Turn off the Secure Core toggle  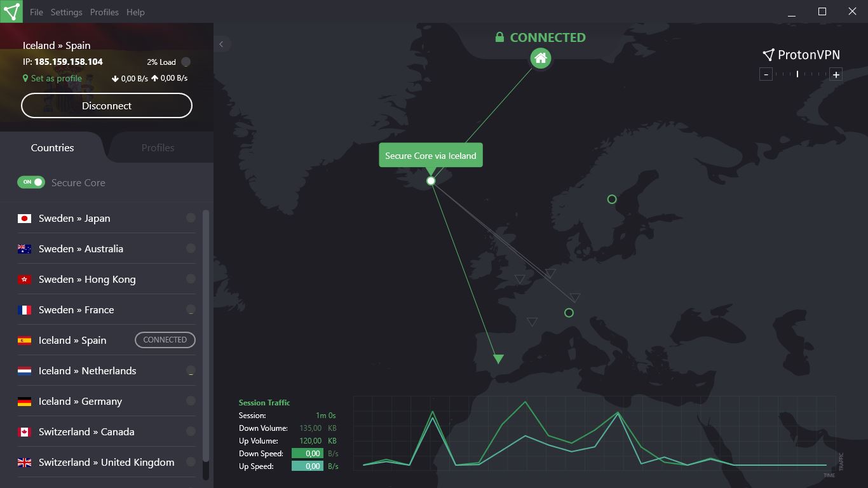pos(31,182)
